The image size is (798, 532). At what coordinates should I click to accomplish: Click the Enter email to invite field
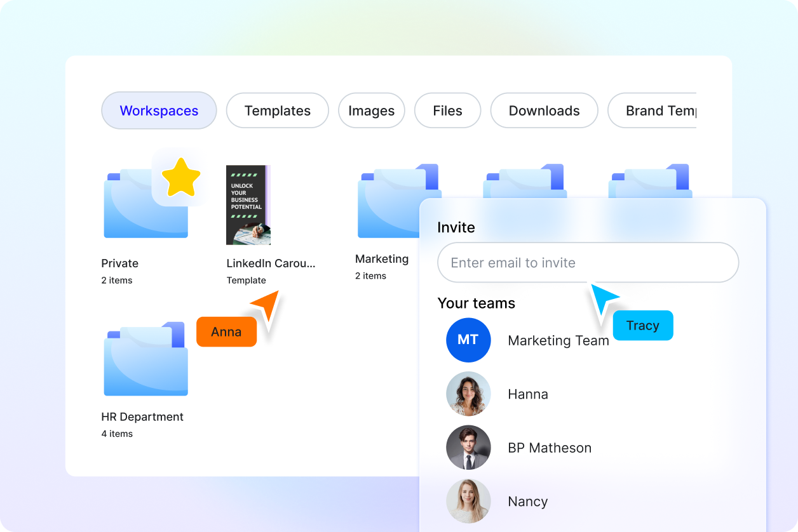point(588,262)
